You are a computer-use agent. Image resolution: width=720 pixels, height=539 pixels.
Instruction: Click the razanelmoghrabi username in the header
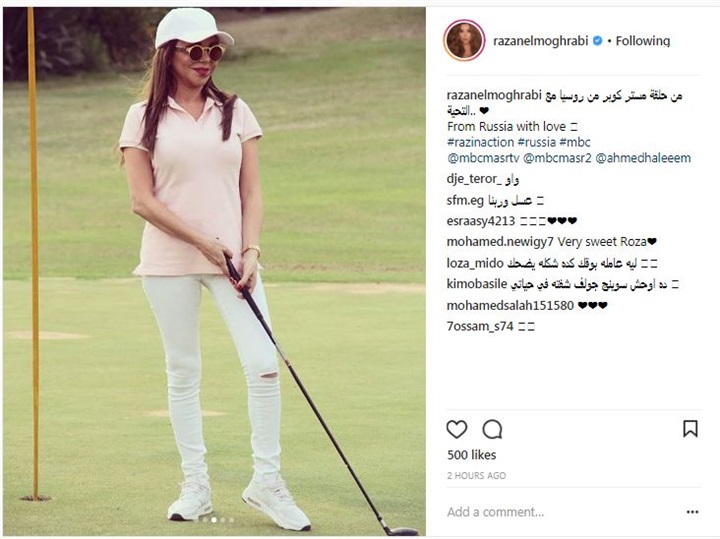pos(540,41)
